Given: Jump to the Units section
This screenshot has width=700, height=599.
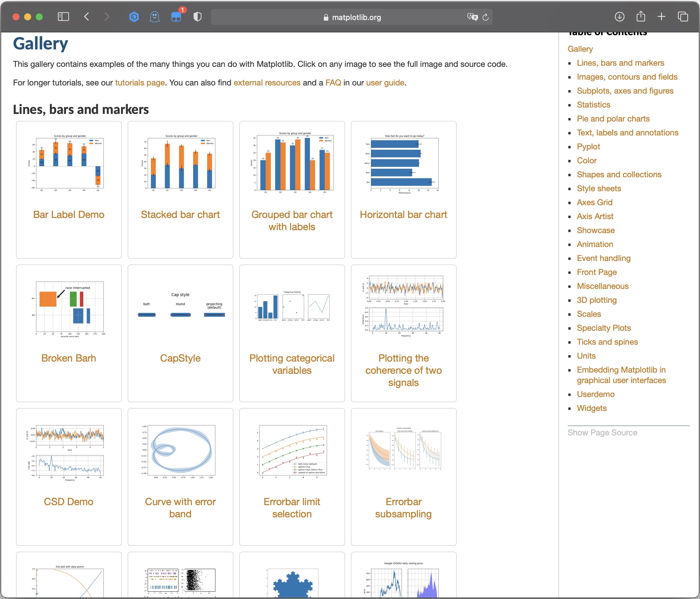Looking at the screenshot, I should (x=586, y=356).
